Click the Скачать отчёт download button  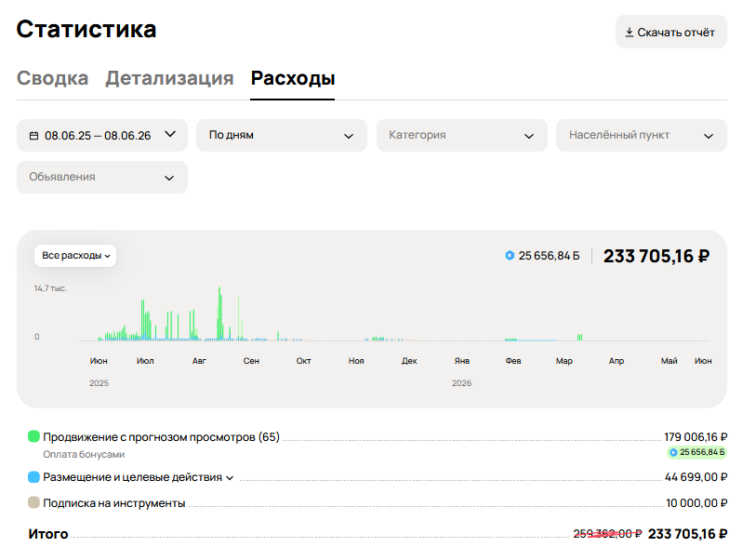tap(670, 32)
